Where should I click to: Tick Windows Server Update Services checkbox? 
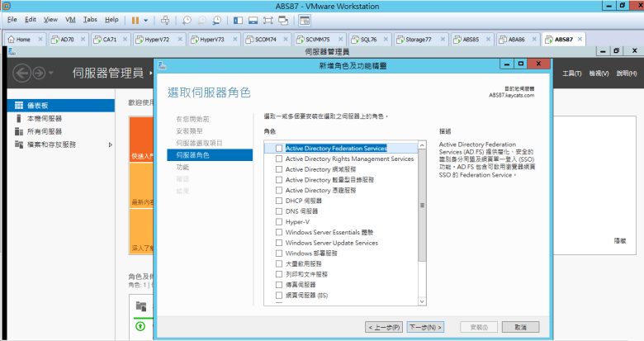[279, 243]
